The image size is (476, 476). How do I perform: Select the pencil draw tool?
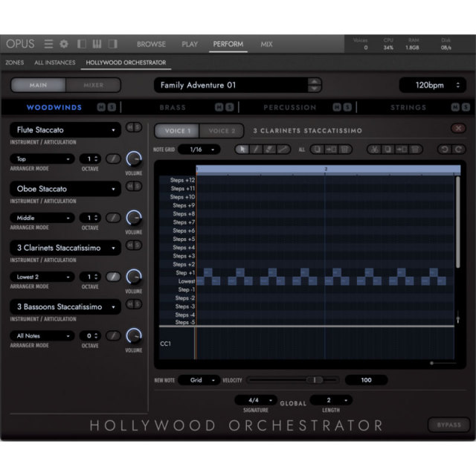pyautogui.click(x=256, y=149)
